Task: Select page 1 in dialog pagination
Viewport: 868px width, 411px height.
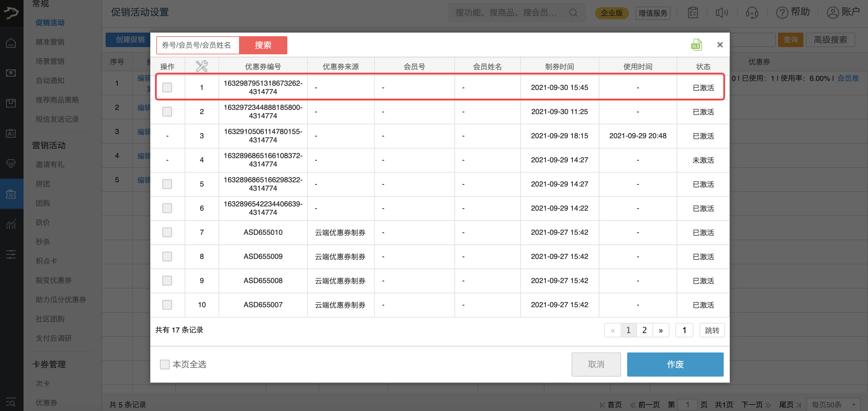Action: (x=628, y=330)
